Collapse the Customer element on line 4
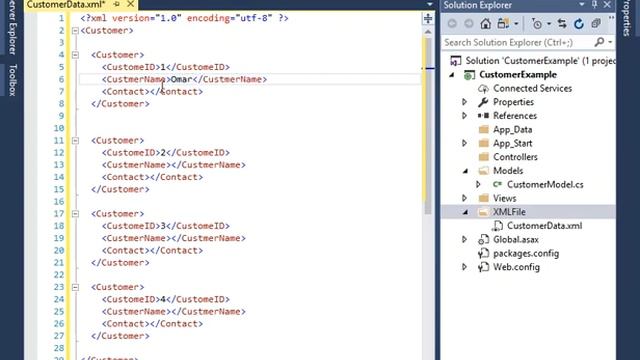The width and height of the screenshot is (640, 360). 75,55
